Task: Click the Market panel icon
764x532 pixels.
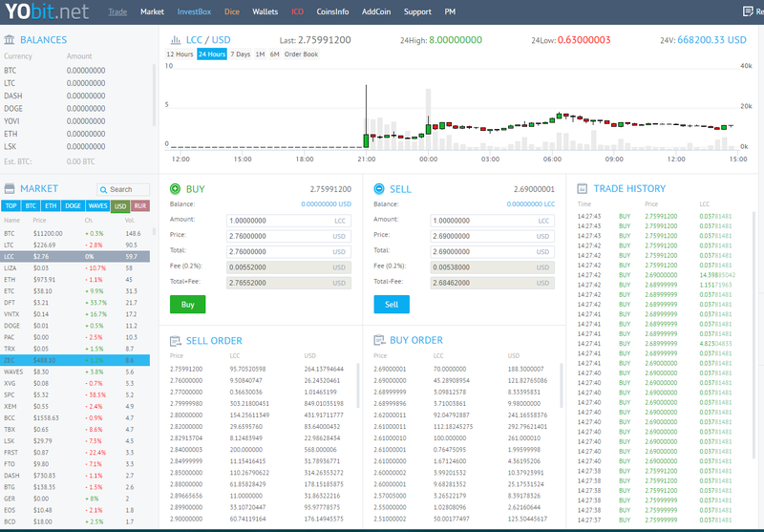Action: (x=10, y=188)
